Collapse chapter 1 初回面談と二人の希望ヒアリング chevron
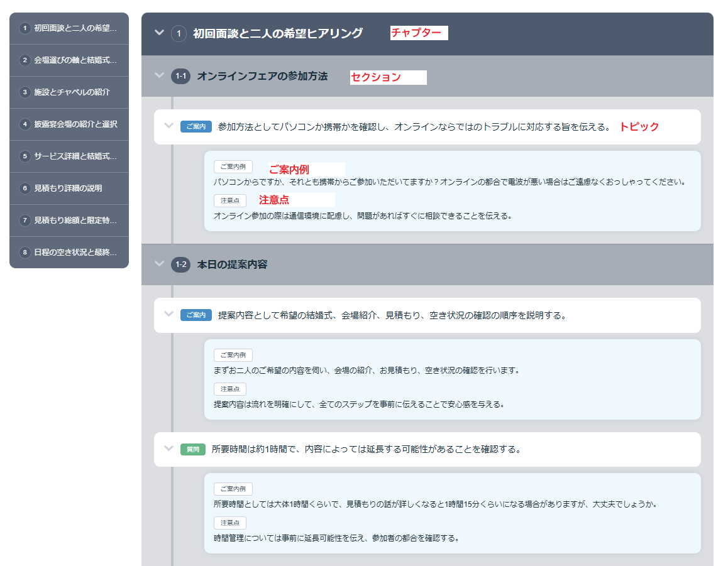Image resolution: width=728 pixels, height=566 pixels. point(159,33)
